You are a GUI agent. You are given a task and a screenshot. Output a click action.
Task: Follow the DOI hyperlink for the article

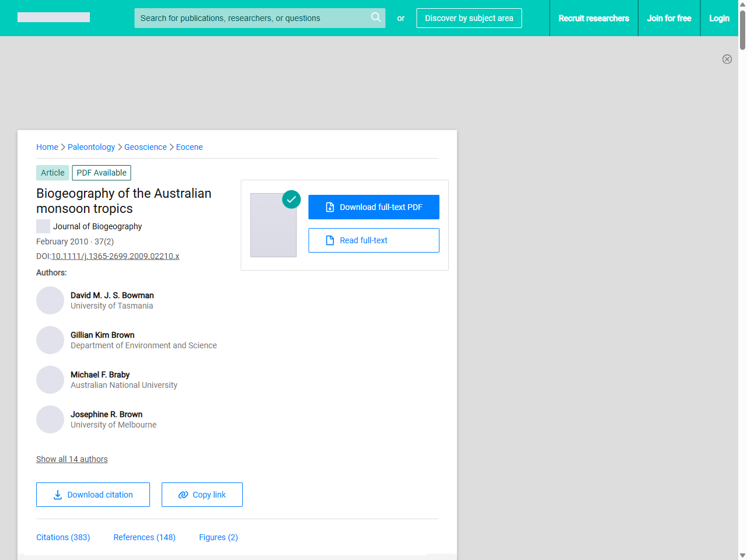115,256
